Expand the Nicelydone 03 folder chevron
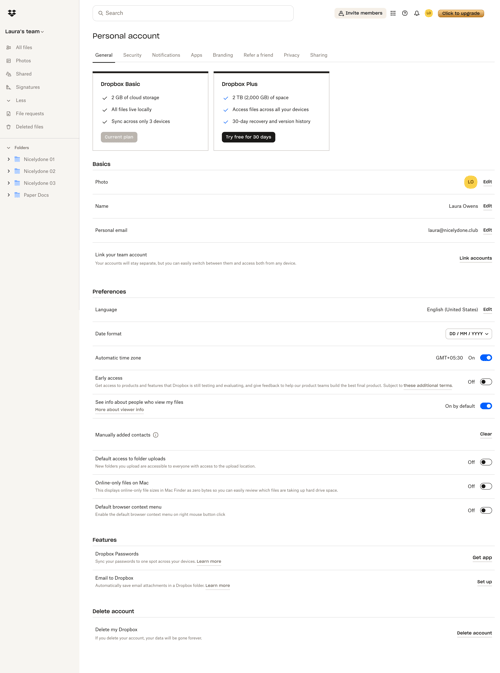Viewport: 500px width, 673px height. (9, 183)
